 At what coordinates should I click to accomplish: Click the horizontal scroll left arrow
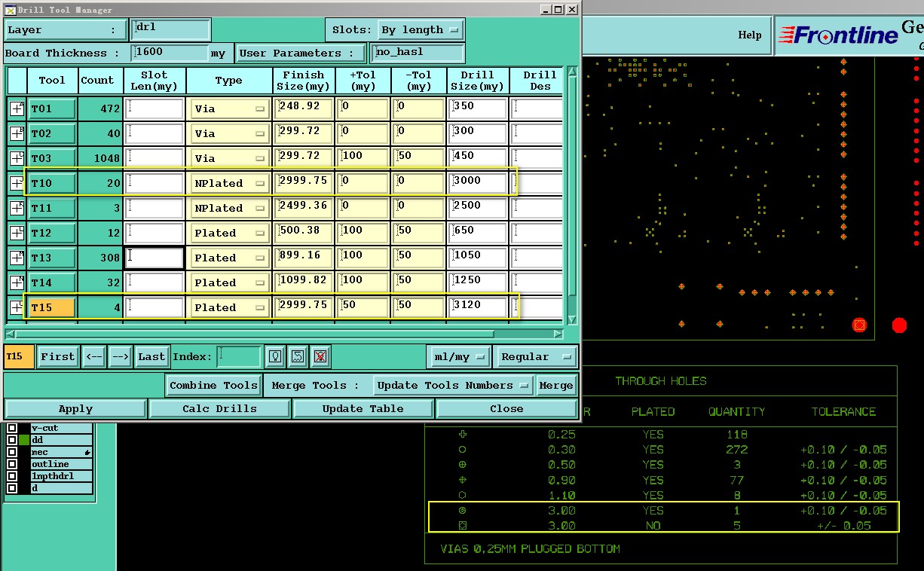click(10, 334)
